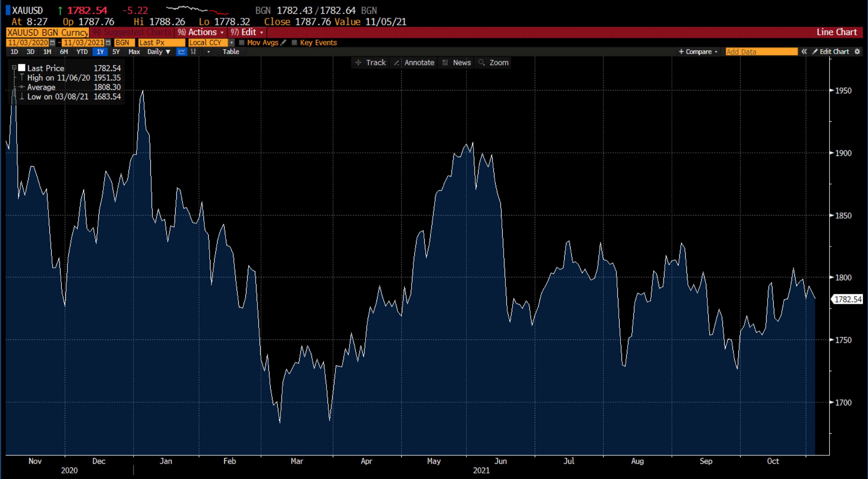Select the line chart style icon
Screen dimensions: 868x479
tap(181, 51)
